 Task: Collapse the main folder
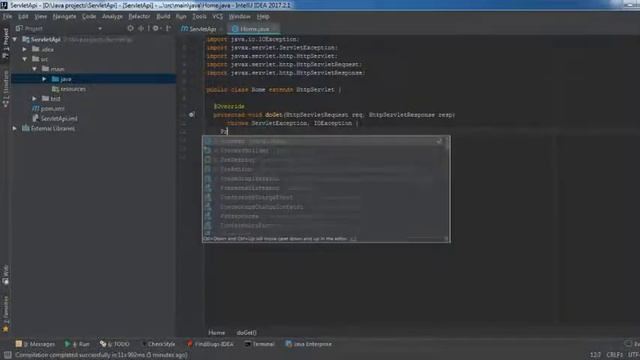tap(34, 69)
